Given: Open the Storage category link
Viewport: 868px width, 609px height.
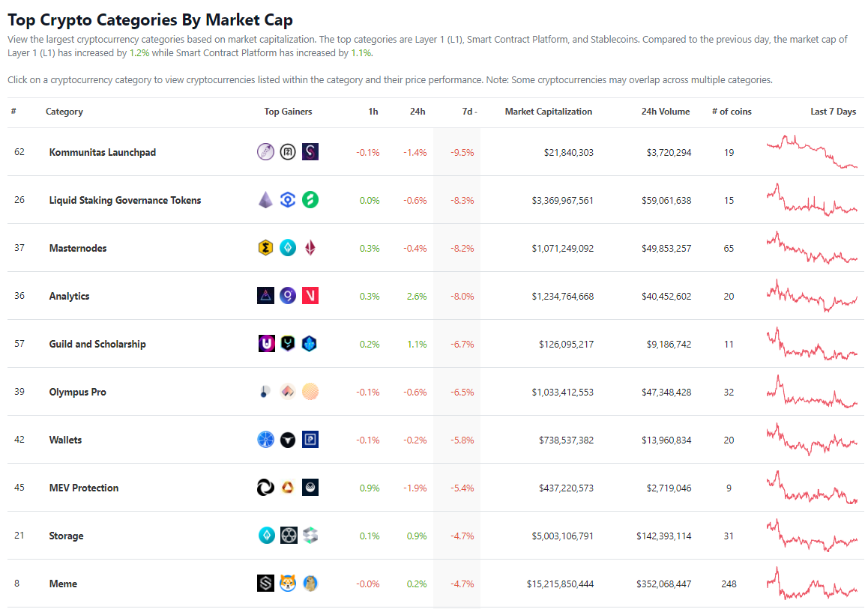Looking at the screenshot, I should pyautogui.click(x=67, y=536).
